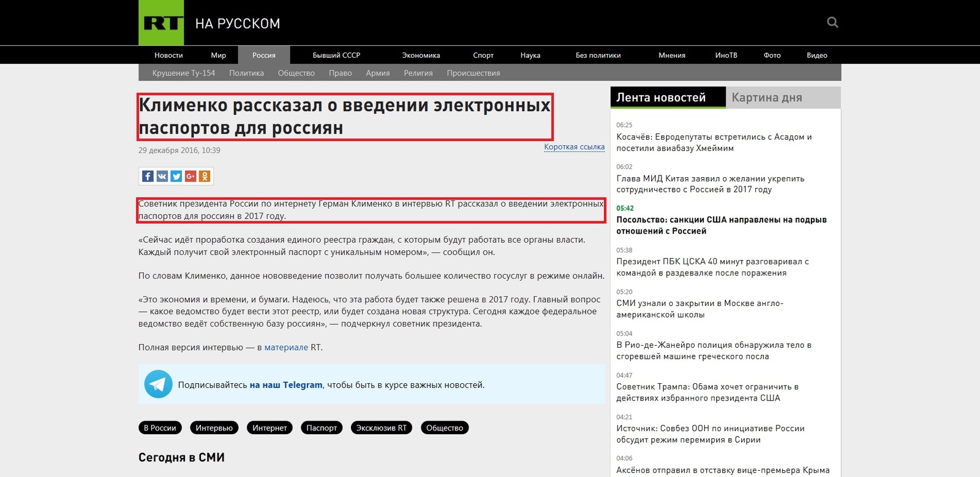Viewport: 980px width, 477px height.
Task: Open Совбез ООН Сирии news item
Action: point(710,433)
